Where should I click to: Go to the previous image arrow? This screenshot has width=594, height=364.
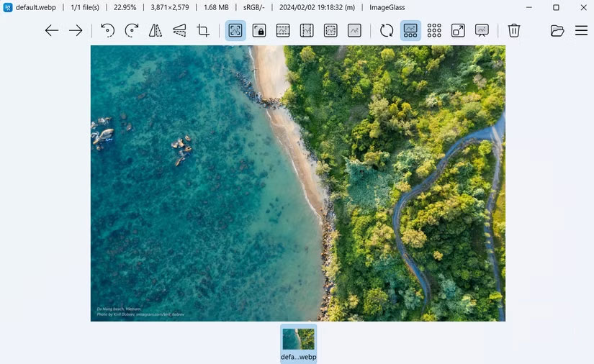[x=52, y=30]
